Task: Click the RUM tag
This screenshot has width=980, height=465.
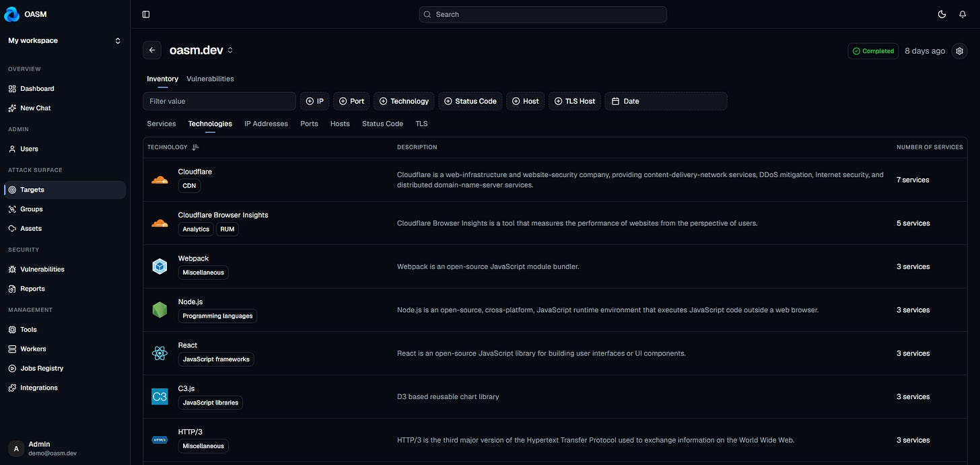Action: (228, 229)
